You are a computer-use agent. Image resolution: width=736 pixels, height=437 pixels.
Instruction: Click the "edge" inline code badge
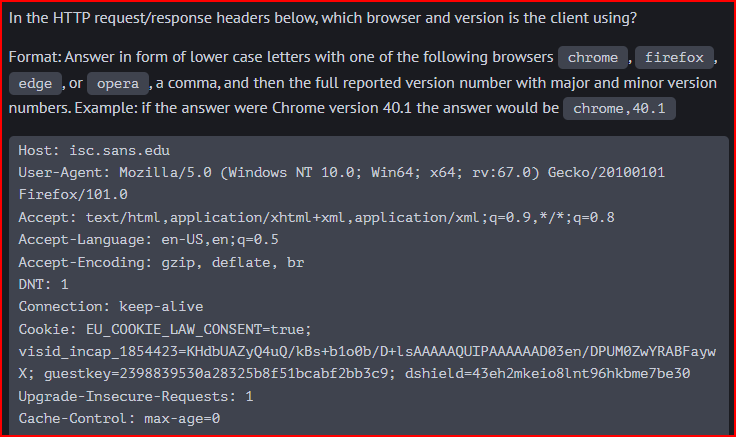coord(35,84)
